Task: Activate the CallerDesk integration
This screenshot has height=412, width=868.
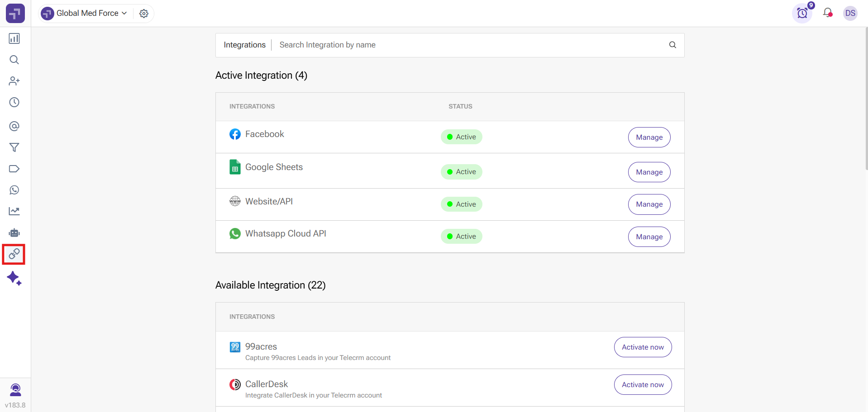Action: click(x=643, y=384)
